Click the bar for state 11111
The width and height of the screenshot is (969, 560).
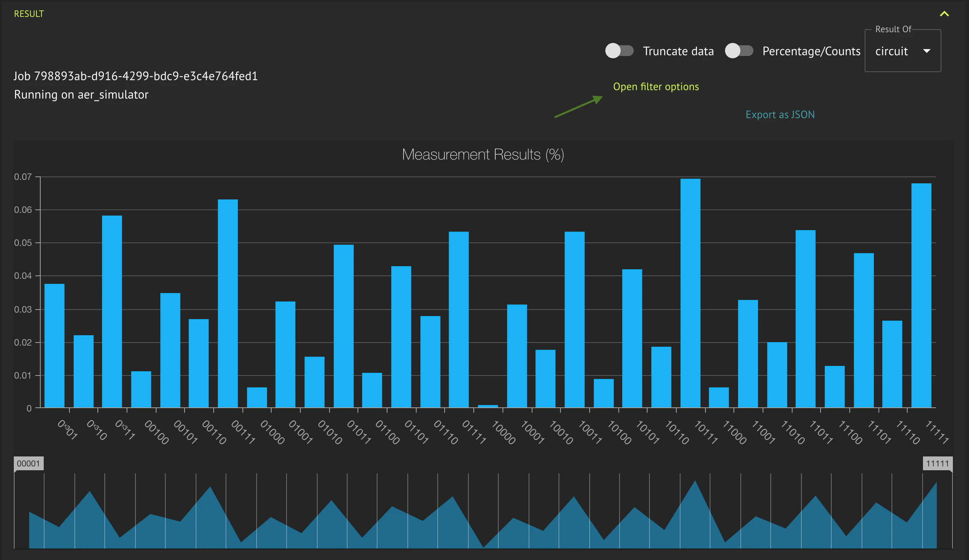pos(921,295)
